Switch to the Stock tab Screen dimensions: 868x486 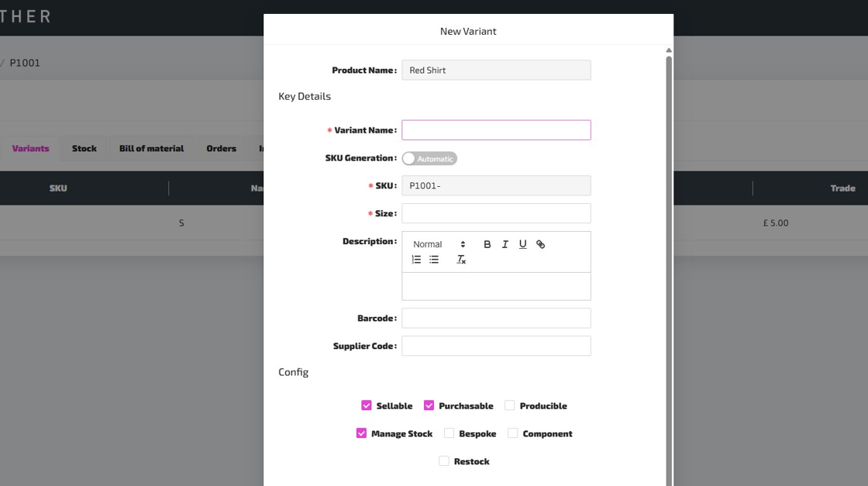(x=84, y=148)
